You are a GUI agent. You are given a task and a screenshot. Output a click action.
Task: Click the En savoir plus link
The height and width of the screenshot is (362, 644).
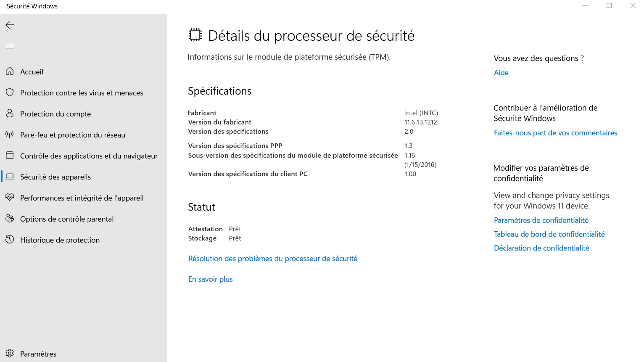coord(210,279)
